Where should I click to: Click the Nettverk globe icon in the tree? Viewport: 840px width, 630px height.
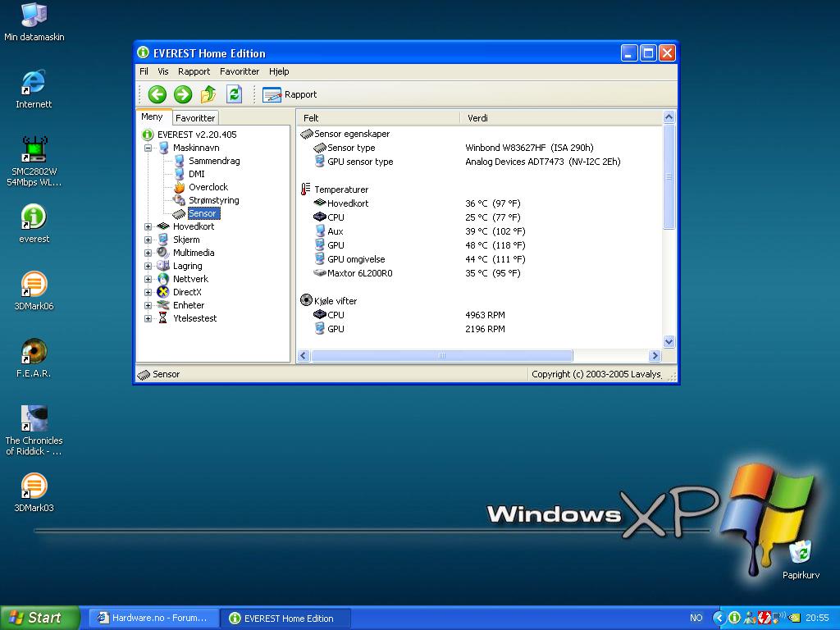click(x=163, y=279)
